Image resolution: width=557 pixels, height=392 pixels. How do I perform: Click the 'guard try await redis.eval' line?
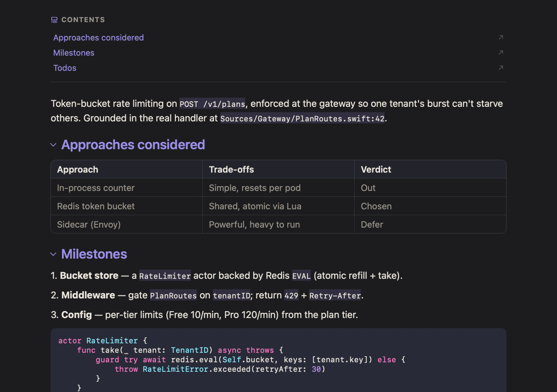(250, 360)
